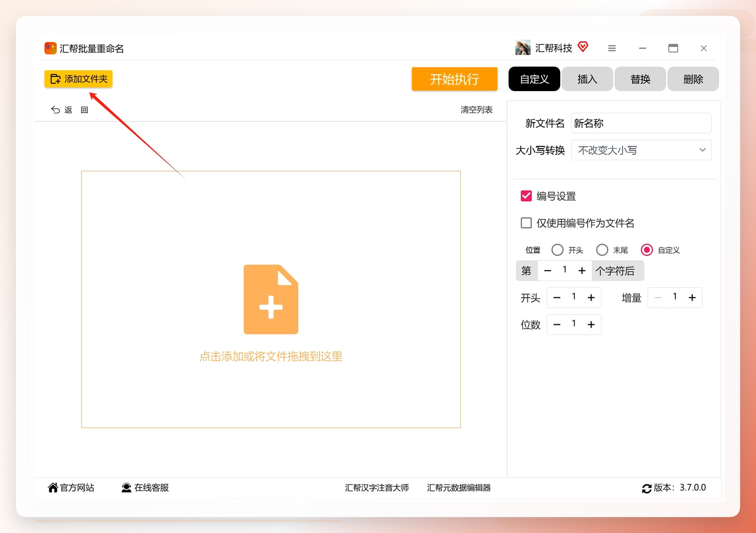Decrease the 第…个字符后 character position value

click(x=547, y=271)
